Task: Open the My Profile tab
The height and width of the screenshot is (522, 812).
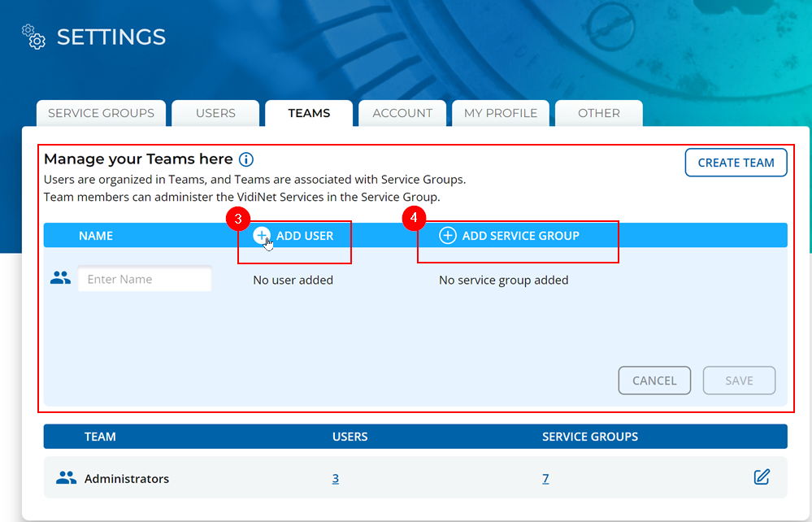Action: (501, 114)
